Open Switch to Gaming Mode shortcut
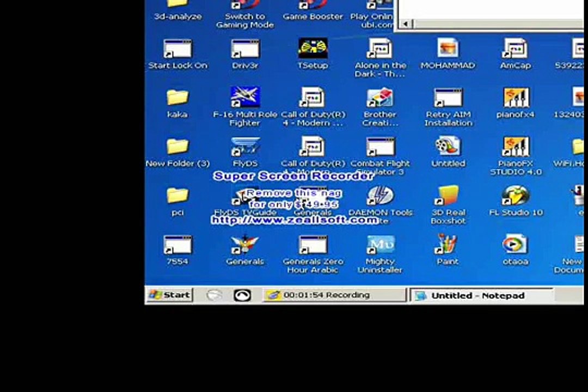Viewport: 588px width, 392px height. (x=245, y=4)
